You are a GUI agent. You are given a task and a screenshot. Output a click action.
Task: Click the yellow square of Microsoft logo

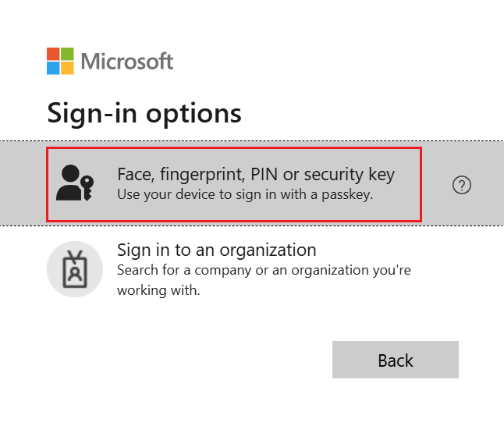click(67, 68)
